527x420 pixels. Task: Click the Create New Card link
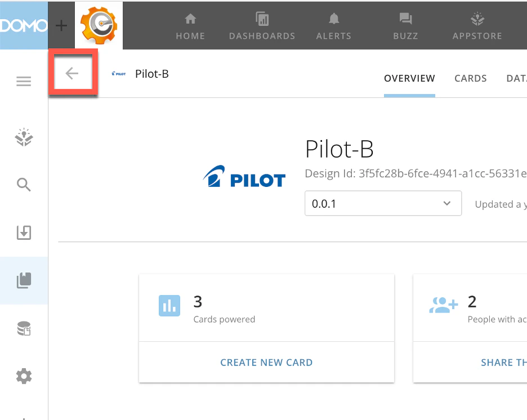tap(266, 362)
